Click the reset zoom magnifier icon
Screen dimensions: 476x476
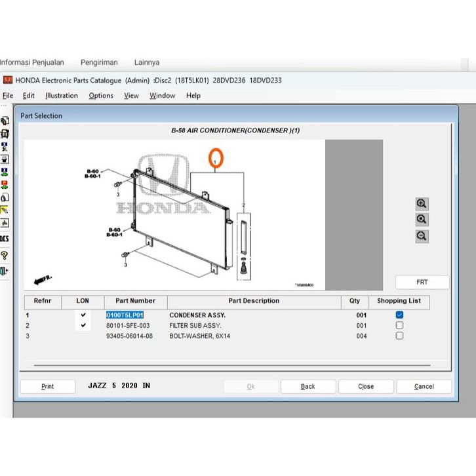[422, 220]
